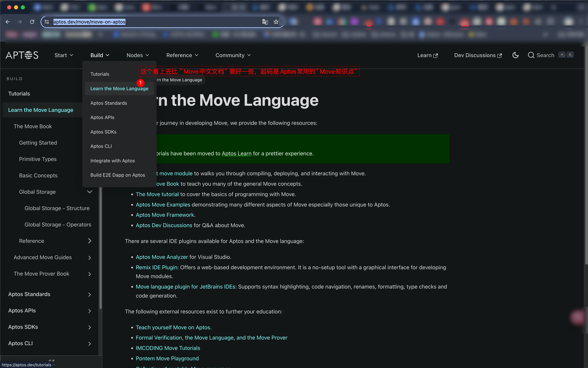This screenshot has height=368, width=588.
Task: Open Formal Verification Move Prover link
Action: (x=211, y=338)
